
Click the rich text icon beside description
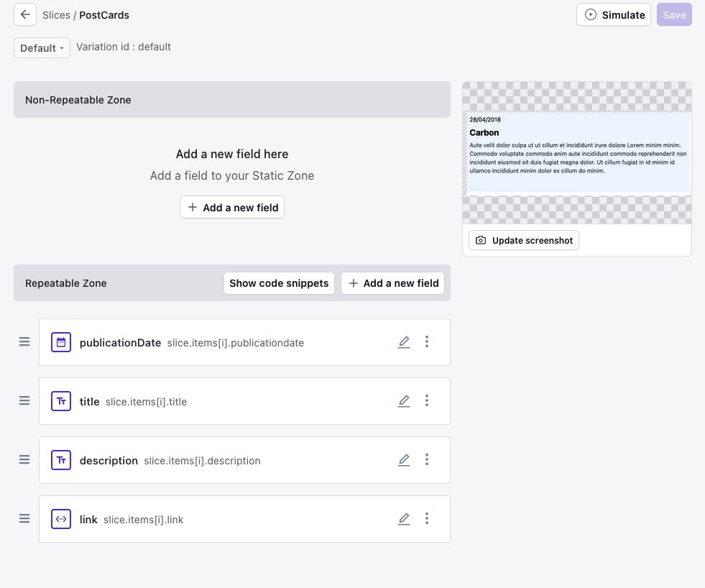click(x=61, y=459)
